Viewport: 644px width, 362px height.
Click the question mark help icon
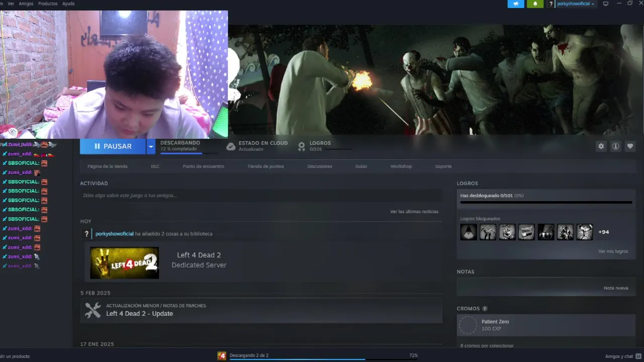point(551,4)
